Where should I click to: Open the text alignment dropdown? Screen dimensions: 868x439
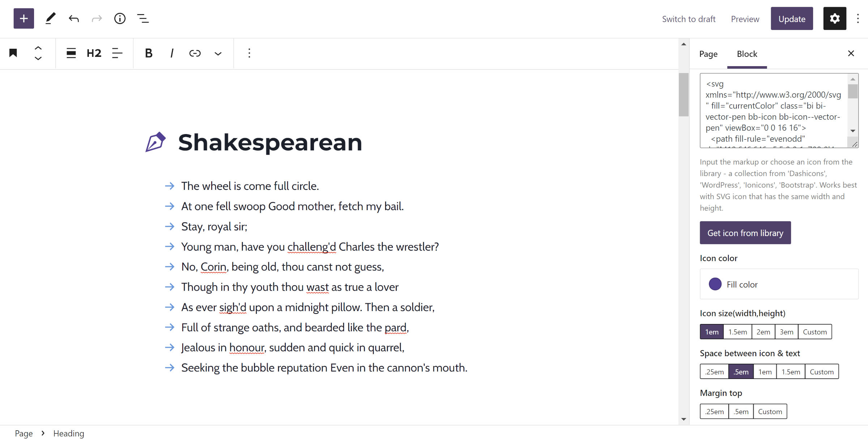(117, 53)
